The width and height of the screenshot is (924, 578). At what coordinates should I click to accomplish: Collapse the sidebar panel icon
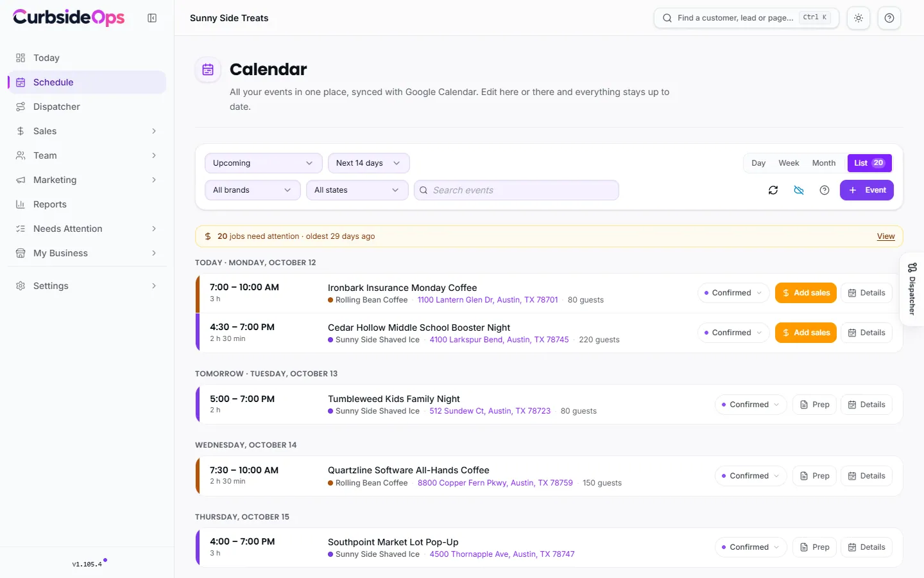(x=152, y=18)
